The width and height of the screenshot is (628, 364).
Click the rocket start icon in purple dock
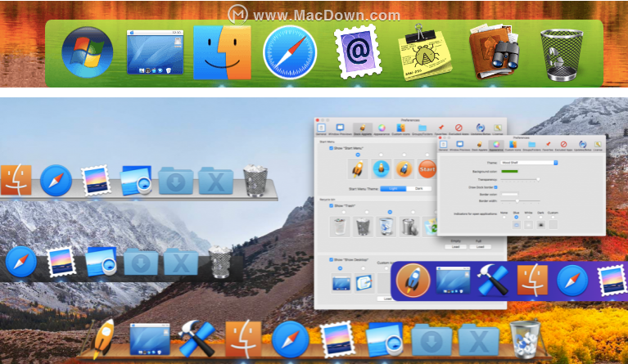[x=413, y=281]
